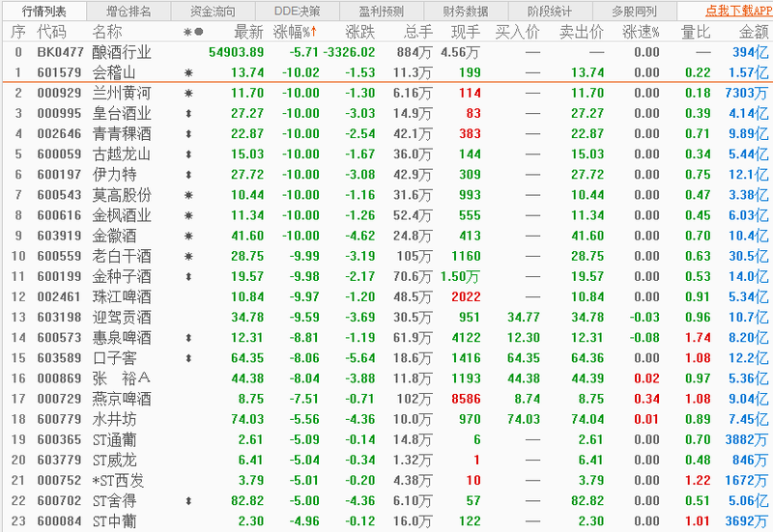Click the 卖出价 82.82 of ST舍得
Viewport: 773px width, 532px height.
click(x=587, y=501)
